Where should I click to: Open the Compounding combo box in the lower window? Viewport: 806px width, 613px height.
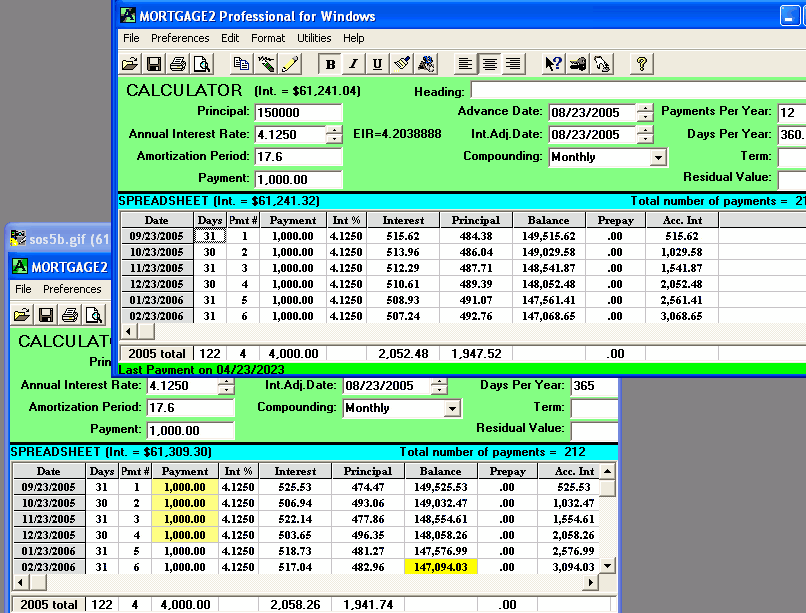tap(452, 408)
